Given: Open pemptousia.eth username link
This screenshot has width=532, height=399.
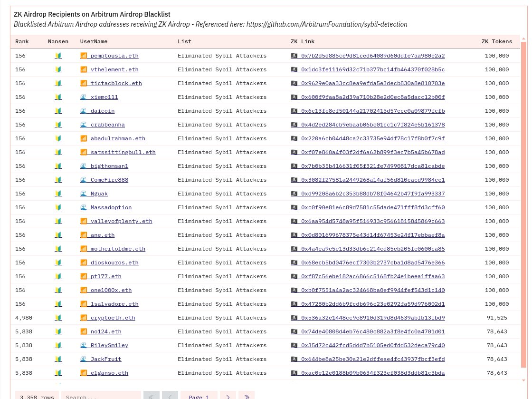Looking at the screenshot, I should (114, 56).
